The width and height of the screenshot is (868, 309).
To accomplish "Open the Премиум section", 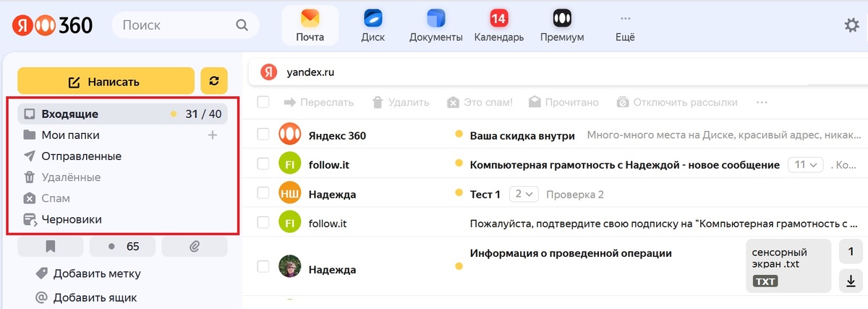I will click(x=561, y=25).
